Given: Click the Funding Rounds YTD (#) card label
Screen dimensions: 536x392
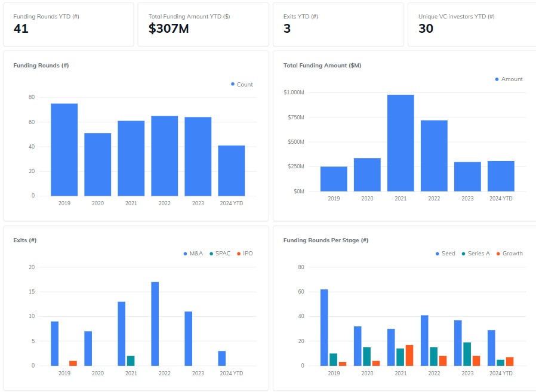Looking at the screenshot, I should 46,16.
